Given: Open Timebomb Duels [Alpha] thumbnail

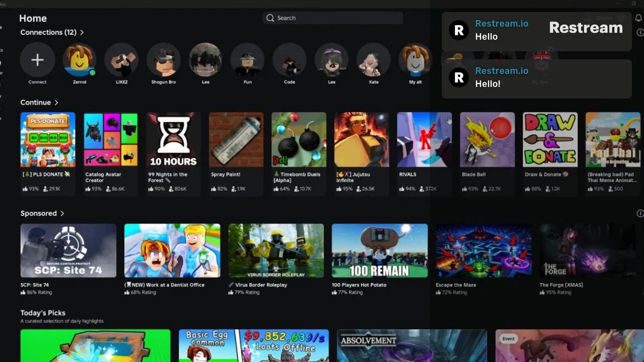Looking at the screenshot, I should click(x=299, y=139).
